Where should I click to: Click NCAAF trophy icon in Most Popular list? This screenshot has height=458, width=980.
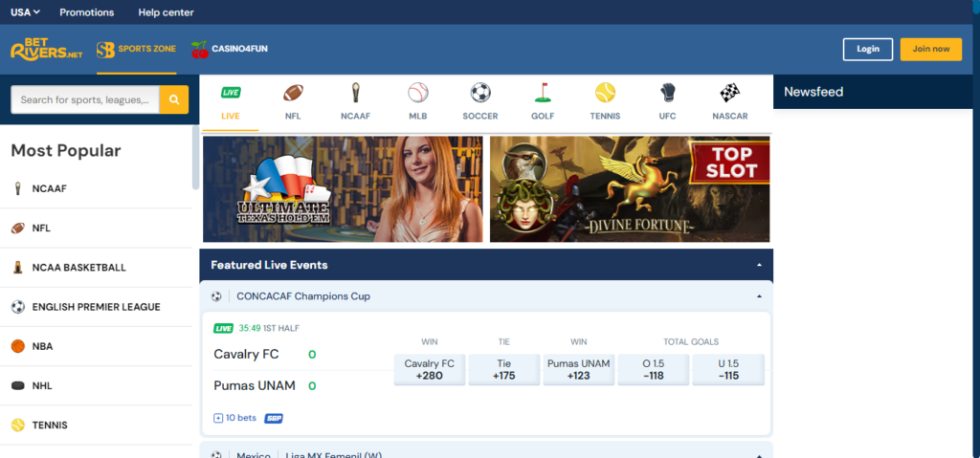[18, 188]
